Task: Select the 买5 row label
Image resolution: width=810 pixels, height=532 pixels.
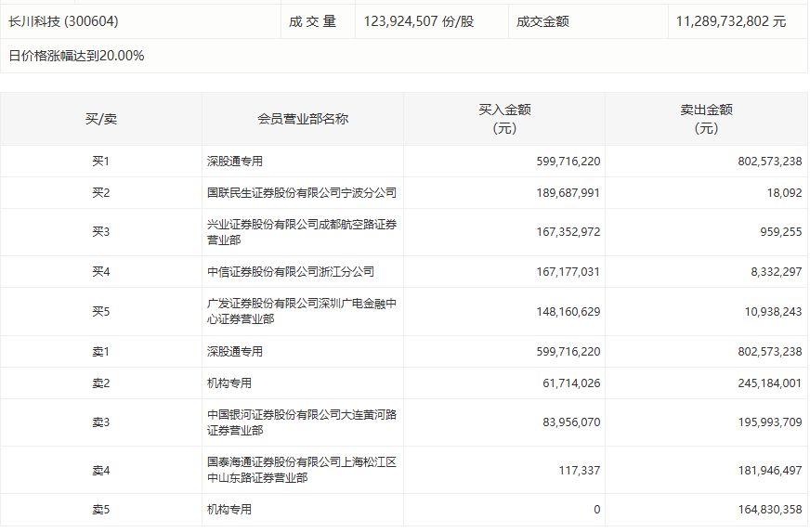Action: click(101, 311)
